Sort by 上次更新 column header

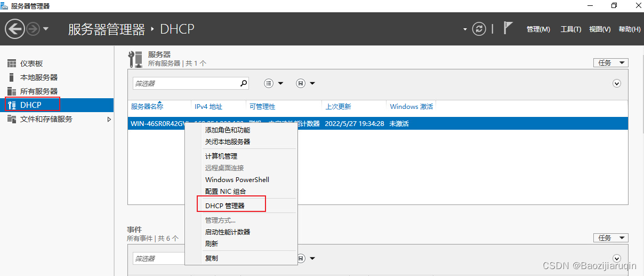338,106
